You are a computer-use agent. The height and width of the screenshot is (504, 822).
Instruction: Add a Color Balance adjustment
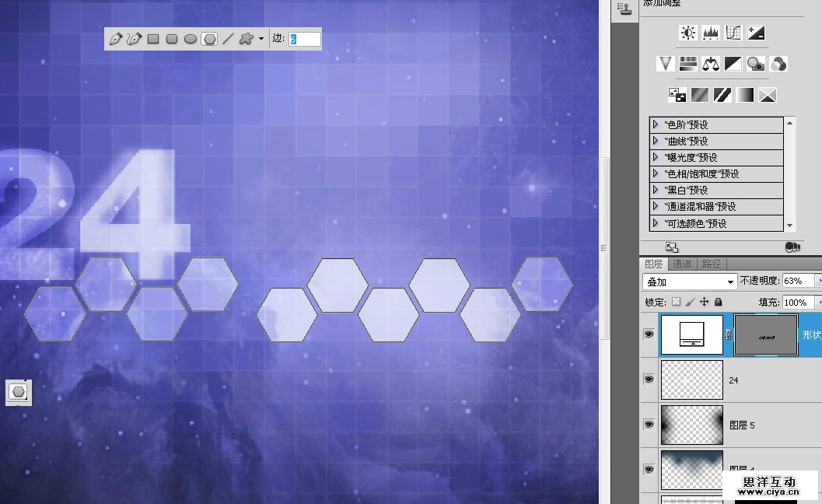pyautogui.click(x=710, y=64)
